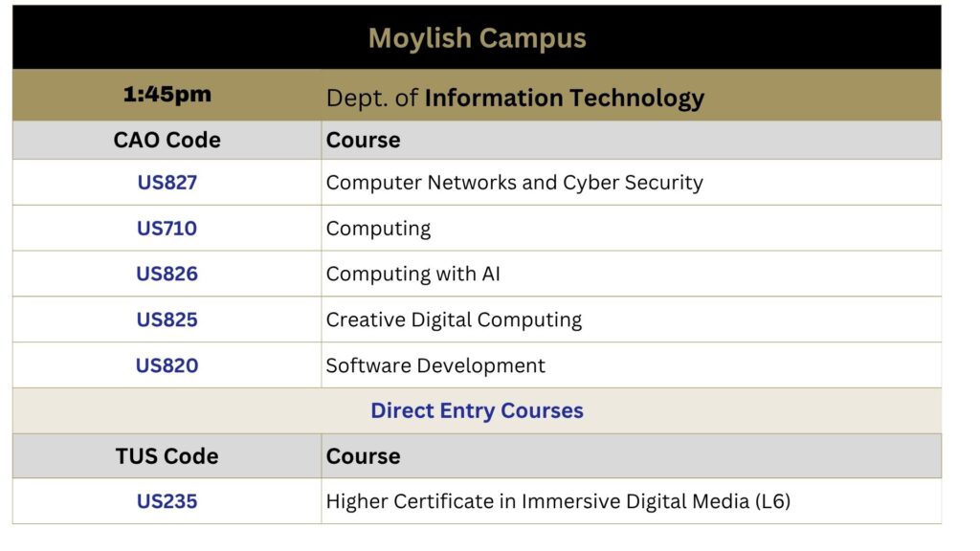
Task: Select the 1:45pm time cell
Action: pyautogui.click(x=167, y=95)
